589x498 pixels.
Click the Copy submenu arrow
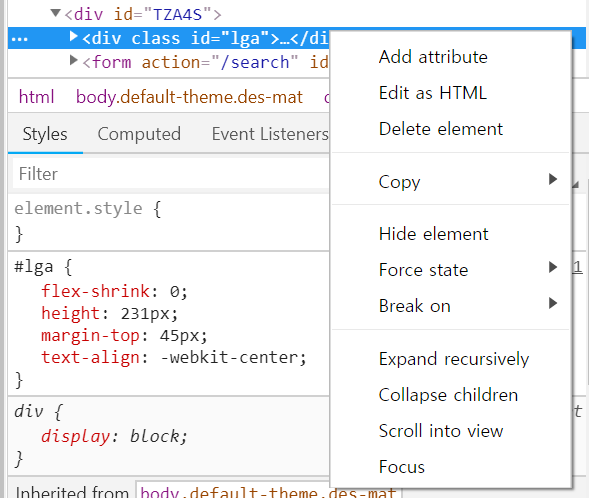553,179
